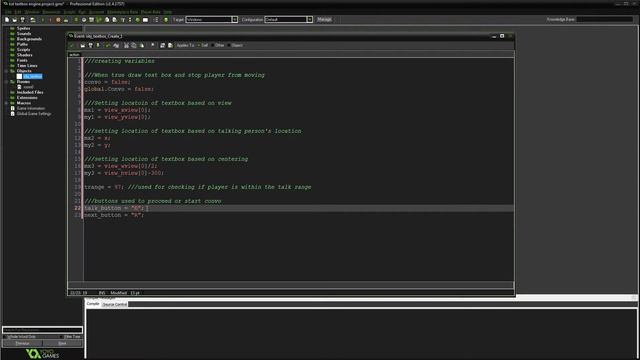Click the Cut scissors icon in code editor
Screen dimensions: 640x360
pyautogui.click(x=126, y=45)
